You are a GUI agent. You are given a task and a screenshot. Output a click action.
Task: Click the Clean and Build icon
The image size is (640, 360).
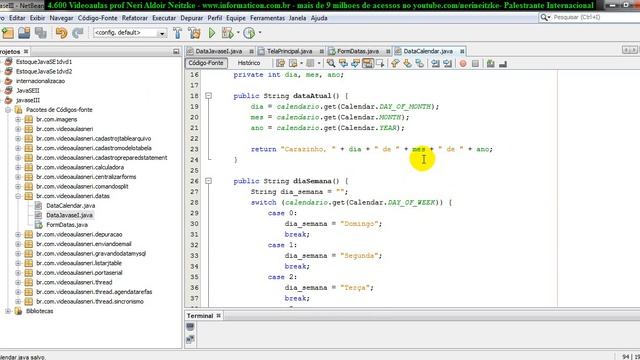(194, 33)
